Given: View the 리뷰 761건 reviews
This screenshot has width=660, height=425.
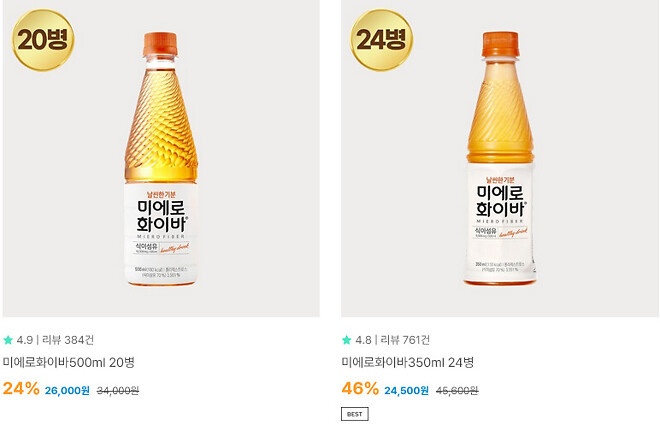Looking at the screenshot, I should point(405,340).
